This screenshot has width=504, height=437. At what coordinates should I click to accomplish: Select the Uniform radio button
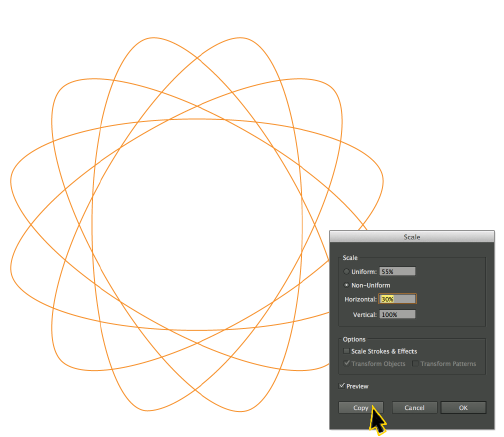[x=346, y=272]
